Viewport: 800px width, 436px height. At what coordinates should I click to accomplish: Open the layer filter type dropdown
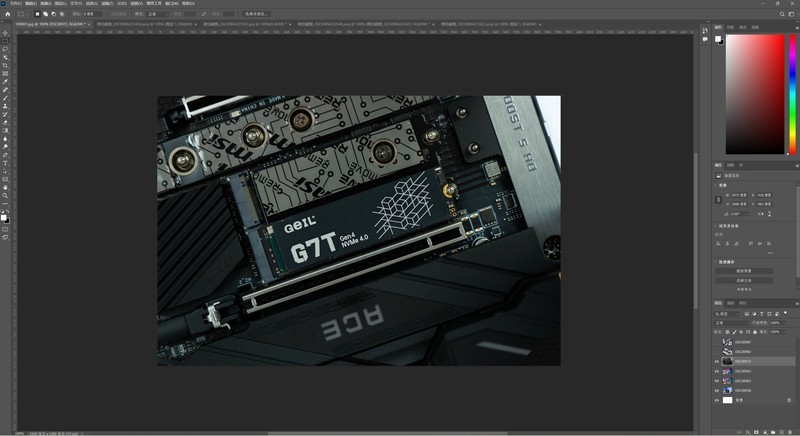727,314
